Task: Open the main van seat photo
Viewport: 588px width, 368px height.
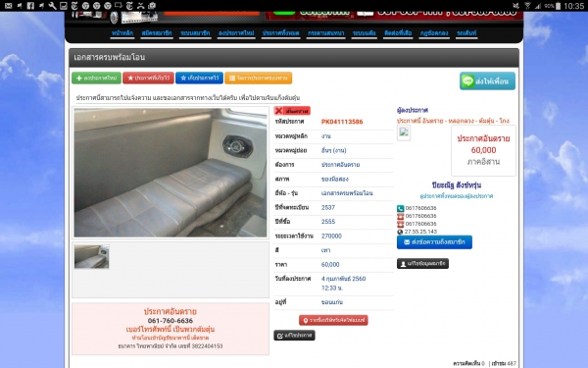Action: coord(171,173)
